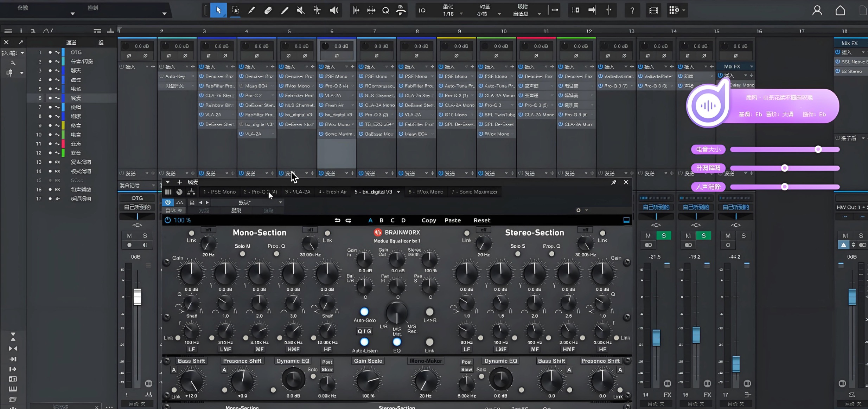
Task: Open the quantize 1/16 dropdown
Action: tap(461, 14)
